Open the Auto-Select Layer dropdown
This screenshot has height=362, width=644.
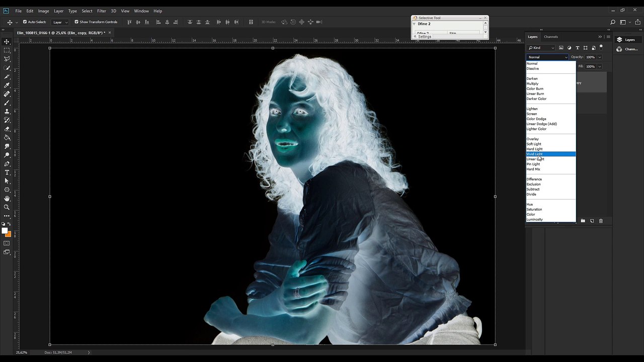pyautogui.click(x=59, y=22)
